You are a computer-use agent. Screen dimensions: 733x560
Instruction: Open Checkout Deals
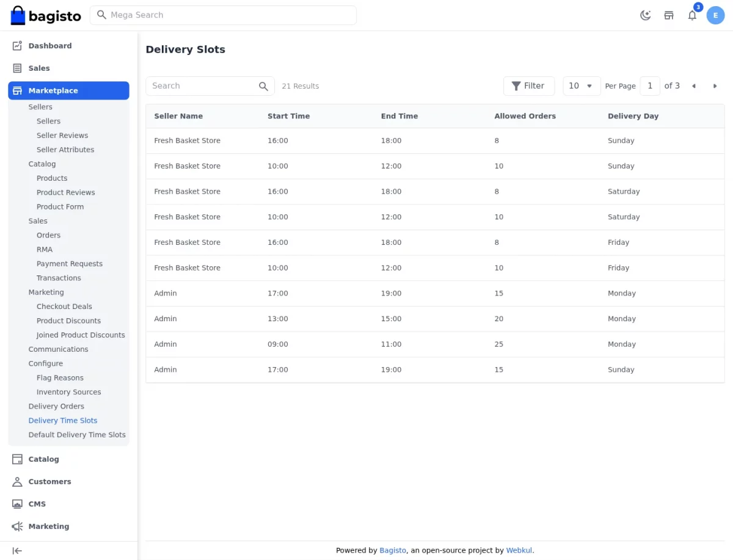pos(64,307)
